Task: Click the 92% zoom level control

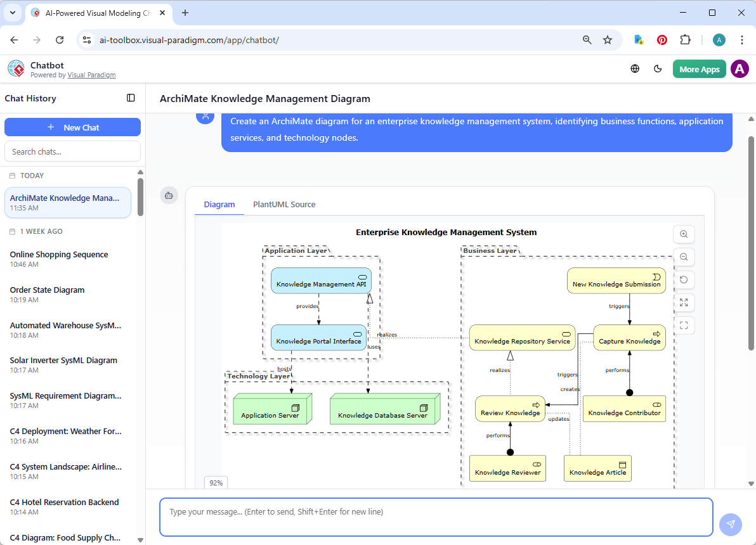Action: point(215,482)
